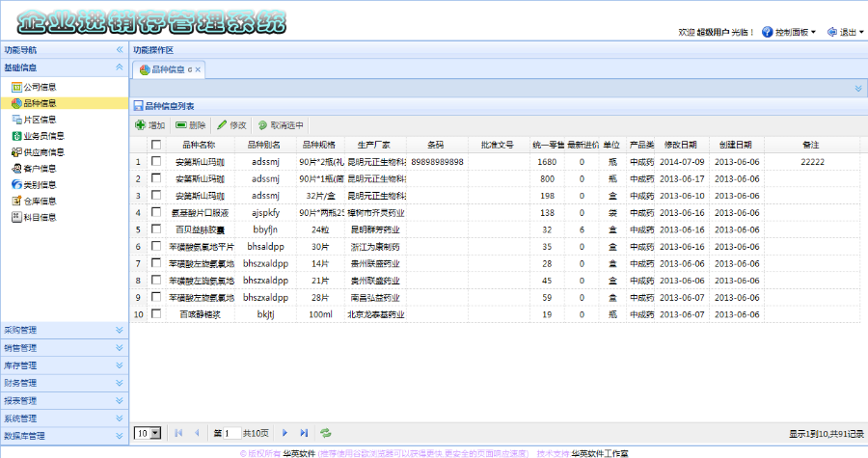Jump to the last page
This screenshot has width=868, height=458.
pyautogui.click(x=304, y=433)
